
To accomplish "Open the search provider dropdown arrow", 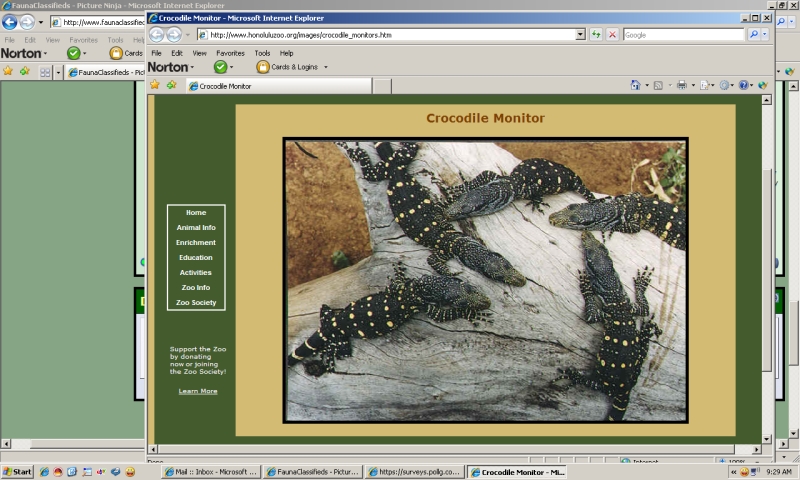I will (x=765, y=35).
